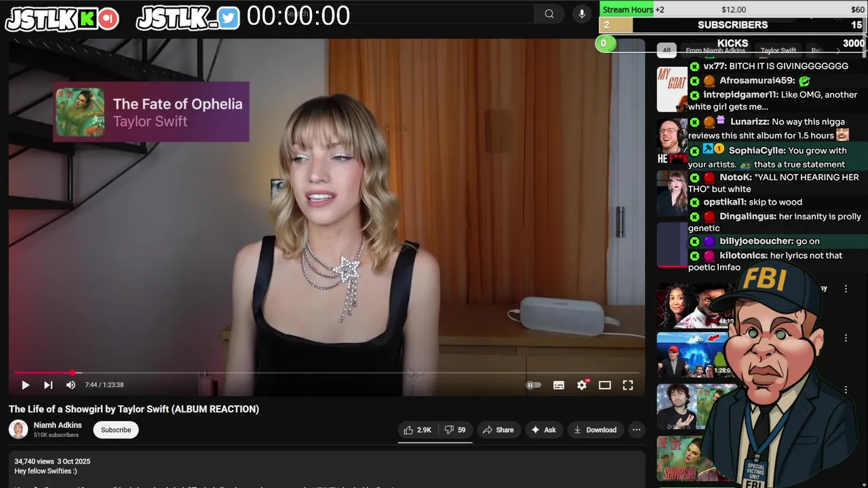Mute the video volume speaker icon
The image size is (868, 488).
(71, 385)
